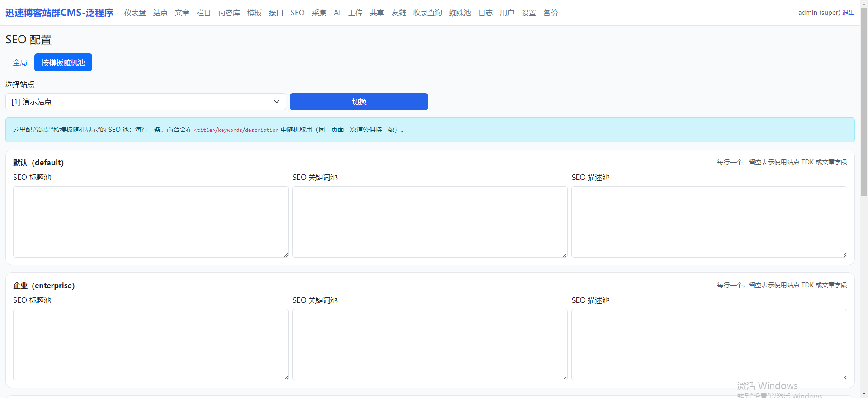Navigate to 蜘蛛池 in the top bar

[460, 13]
